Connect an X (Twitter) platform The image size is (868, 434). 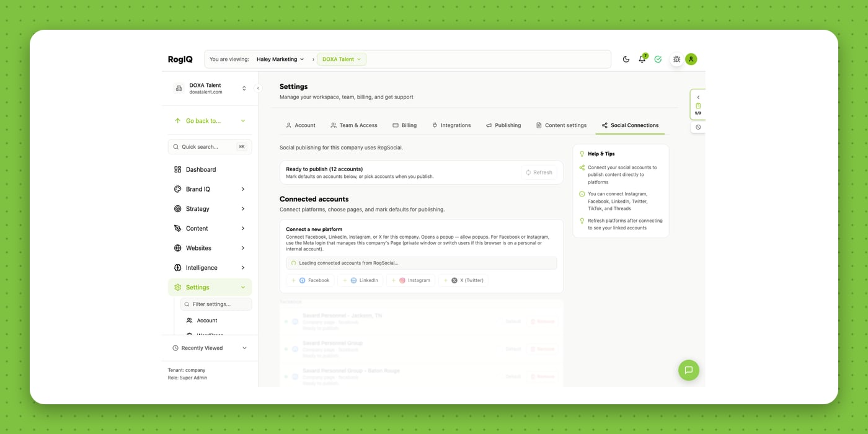[x=463, y=280]
